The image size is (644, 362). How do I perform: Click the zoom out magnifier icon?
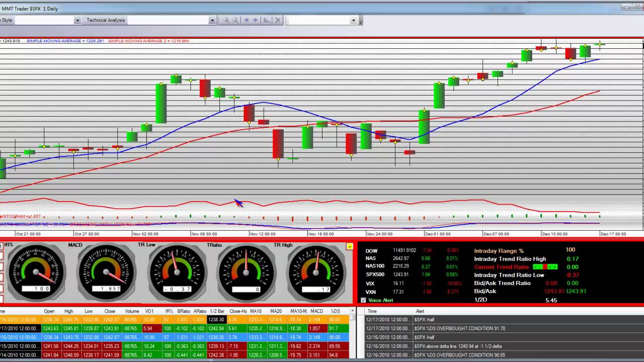[x=235, y=20]
